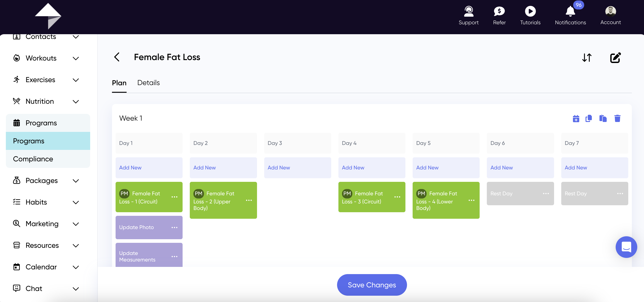Viewport: 644px width, 302px height.
Task: Click the Week 1 copy icon
Action: pos(589,118)
